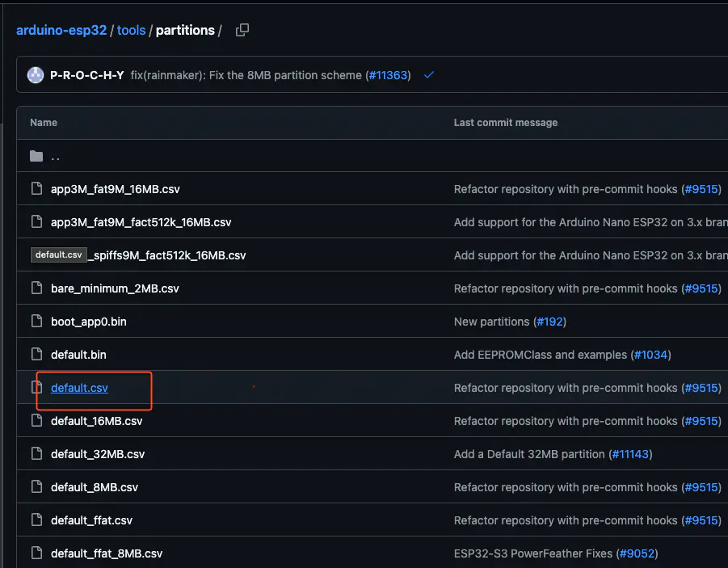Copy the path using the copy icon

[242, 30]
